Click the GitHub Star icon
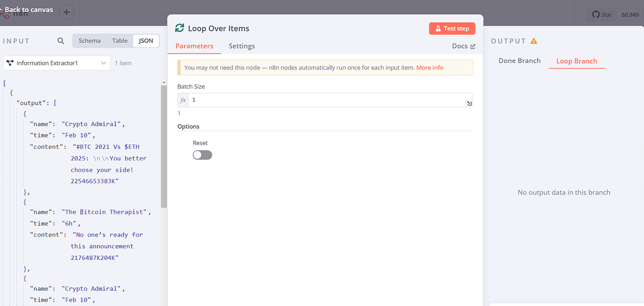This screenshot has width=644, height=306. tap(596, 14)
